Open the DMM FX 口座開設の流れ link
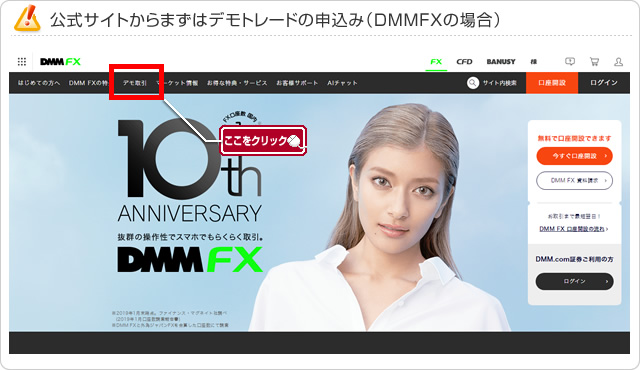The width and height of the screenshot is (640, 370). 573,229
